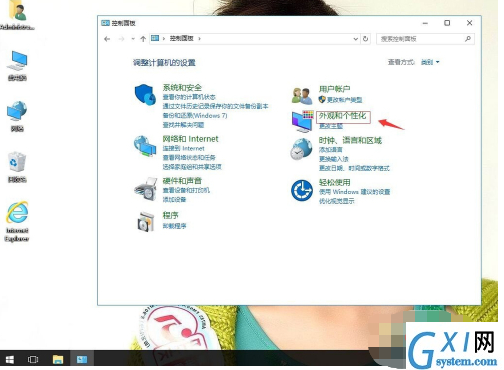
Task: Click the address bar control panel icon
Action: point(155,38)
